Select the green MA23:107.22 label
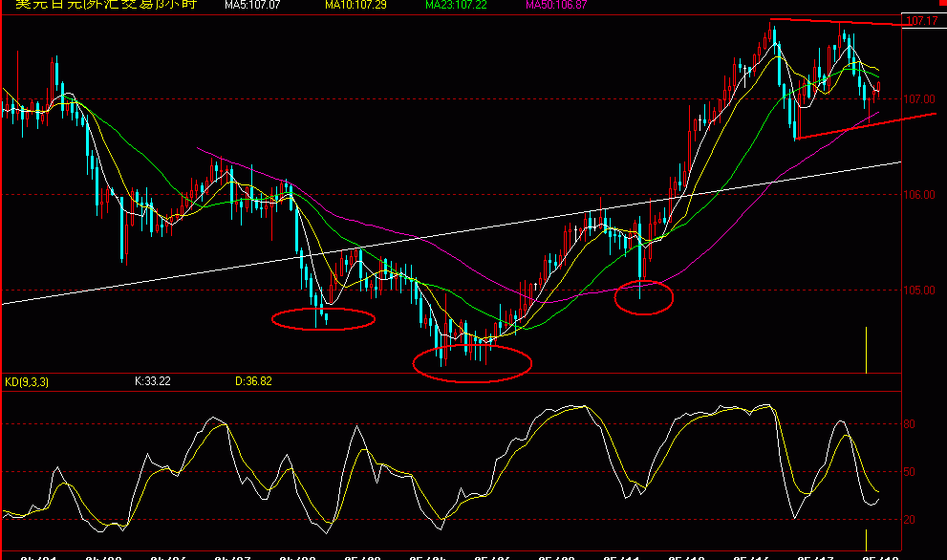 click(456, 5)
